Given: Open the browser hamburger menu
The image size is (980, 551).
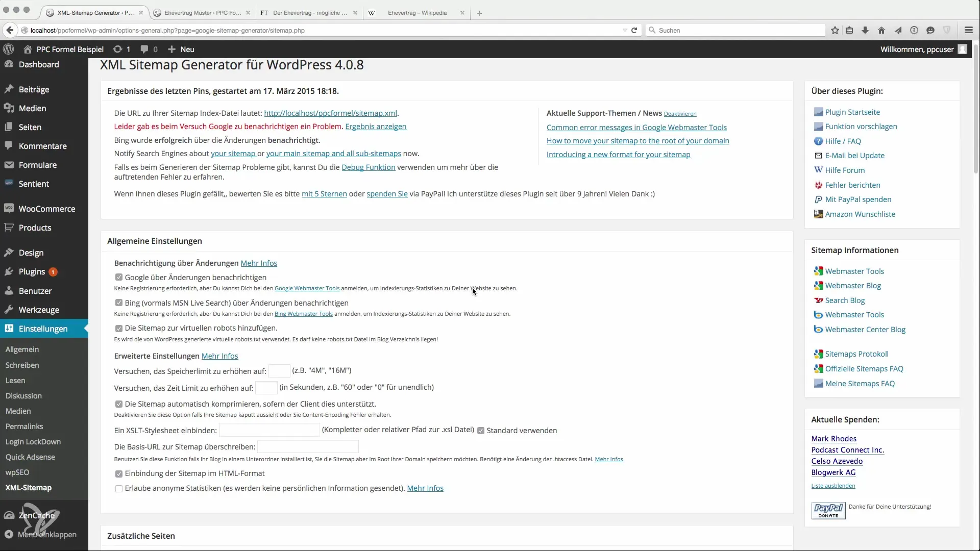Looking at the screenshot, I should point(969,30).
